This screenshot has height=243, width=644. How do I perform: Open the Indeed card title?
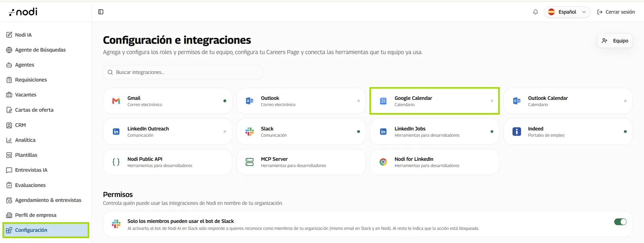[x=536, y=129]
